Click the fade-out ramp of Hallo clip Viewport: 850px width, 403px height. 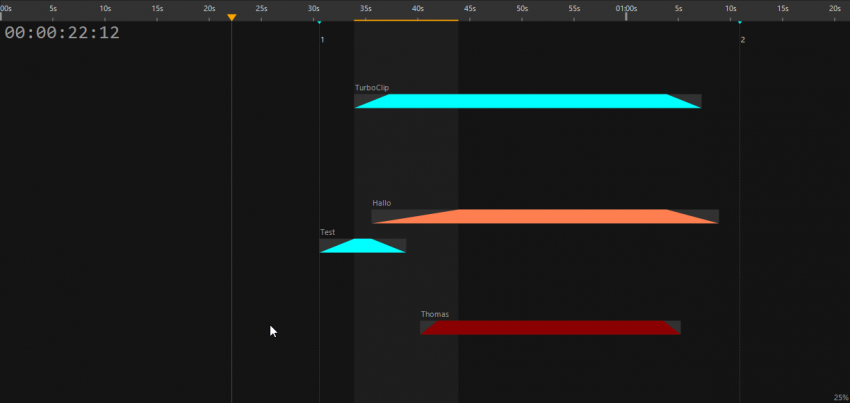[693, 217]
